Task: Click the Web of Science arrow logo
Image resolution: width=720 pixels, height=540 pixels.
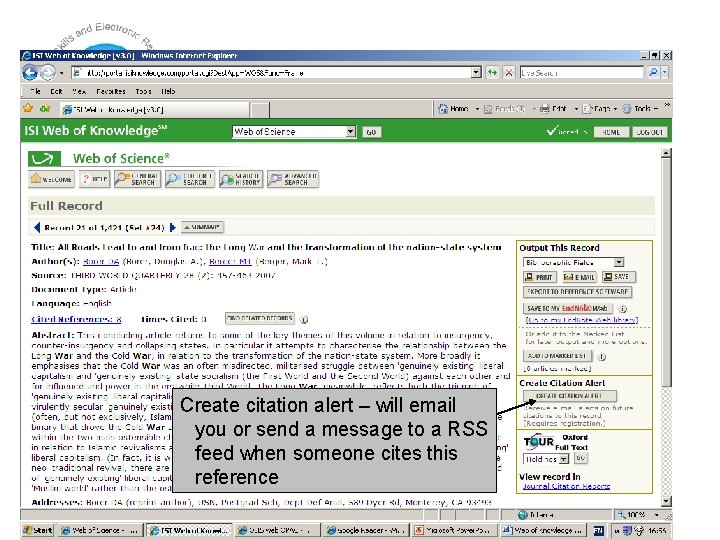Action: [x=44, y=159]
